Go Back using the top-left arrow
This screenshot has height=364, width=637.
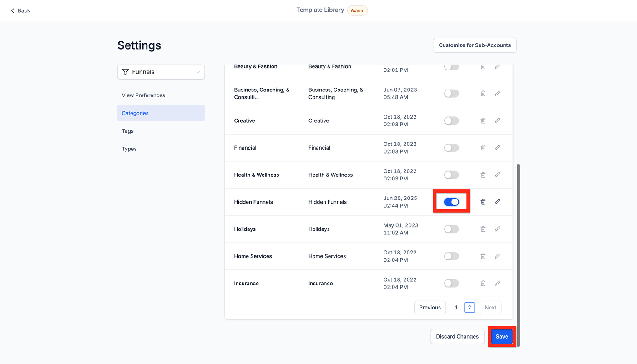(20, 10)
